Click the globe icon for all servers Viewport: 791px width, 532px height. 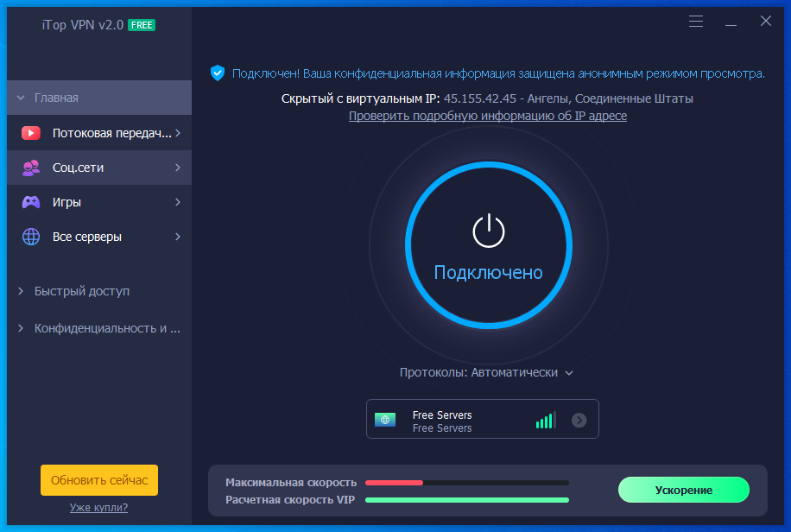(x=31, y=237)
